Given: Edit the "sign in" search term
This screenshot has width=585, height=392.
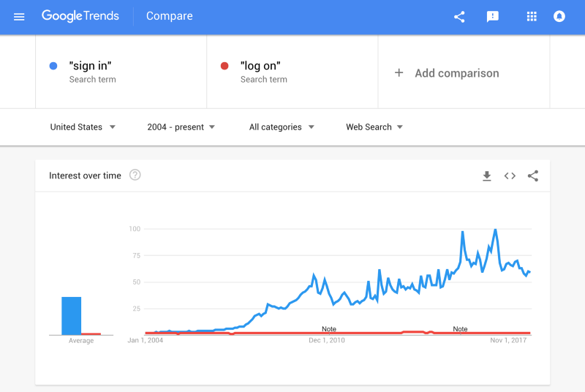Looking at the screenshot, I should 90,66.
